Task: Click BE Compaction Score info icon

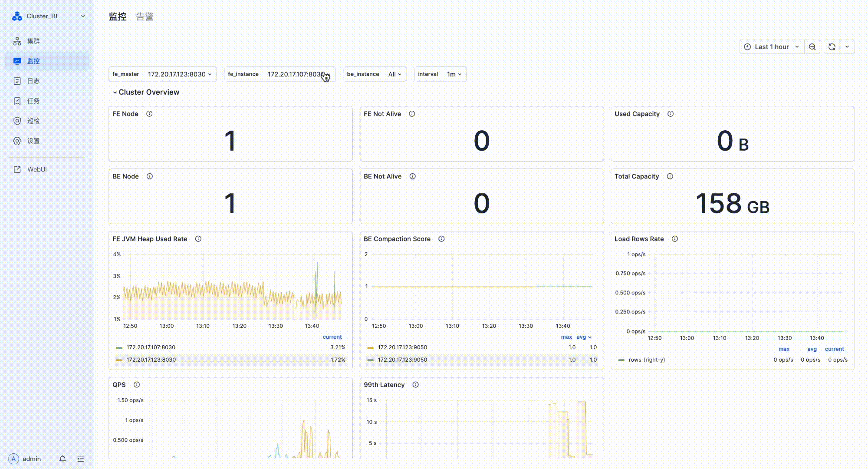Action: tap(441, 239)
